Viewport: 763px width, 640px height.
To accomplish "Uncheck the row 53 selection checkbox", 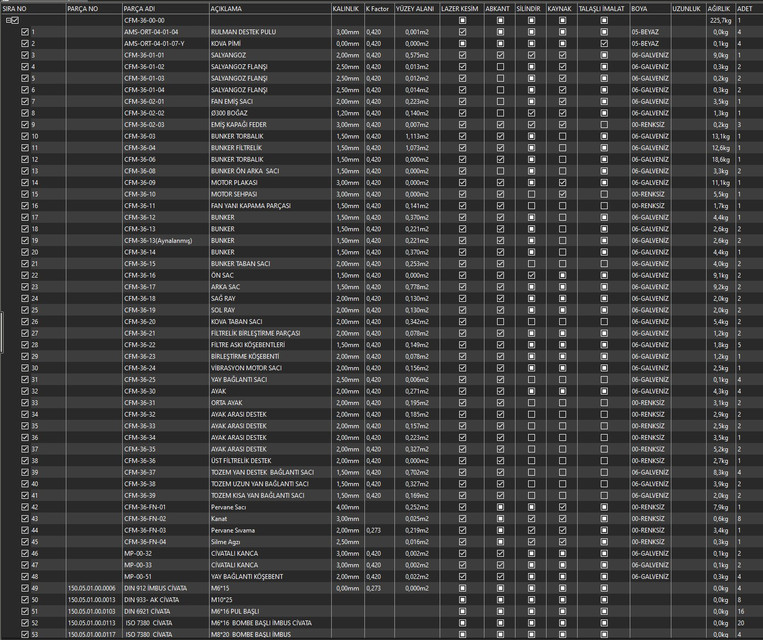I will (x=25, y=634).
